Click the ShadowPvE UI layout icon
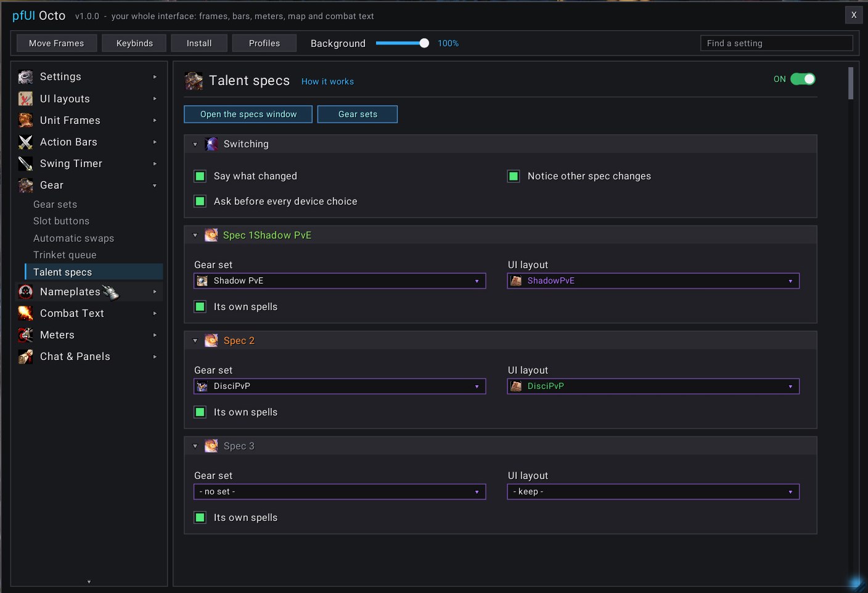Image resolution: width=868 pixels, height=593 pixels. pyautogui.click(x=517, y=281)
